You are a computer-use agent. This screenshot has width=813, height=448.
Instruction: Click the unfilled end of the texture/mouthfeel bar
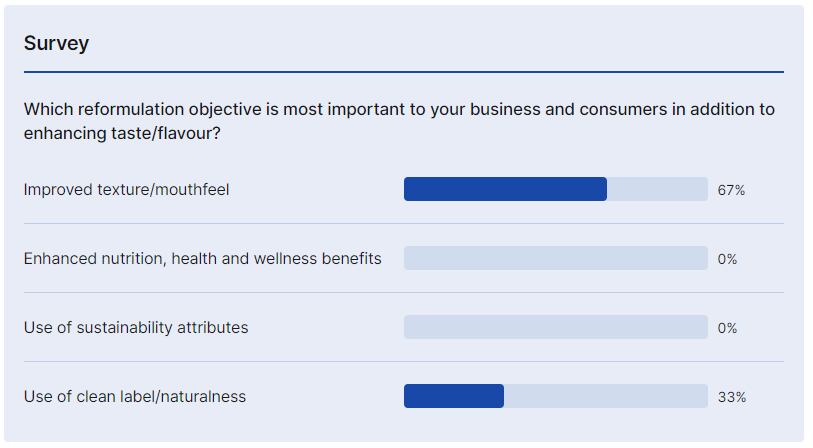coord(657,189)
